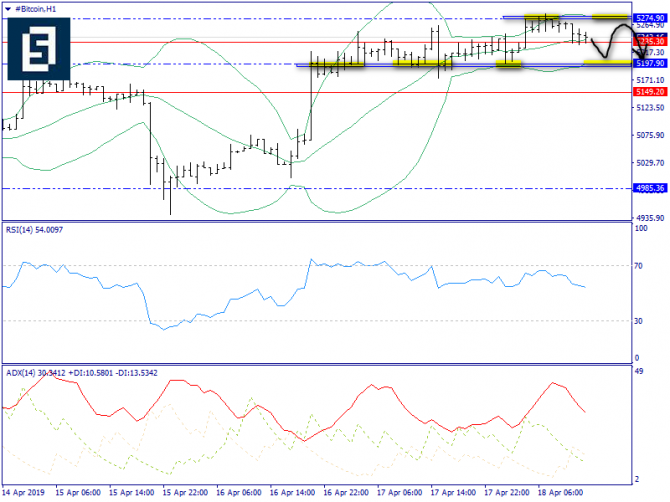The image size is (670, 502).
Task: Click the RSI scale 100 label
Action: pos(641,228)
